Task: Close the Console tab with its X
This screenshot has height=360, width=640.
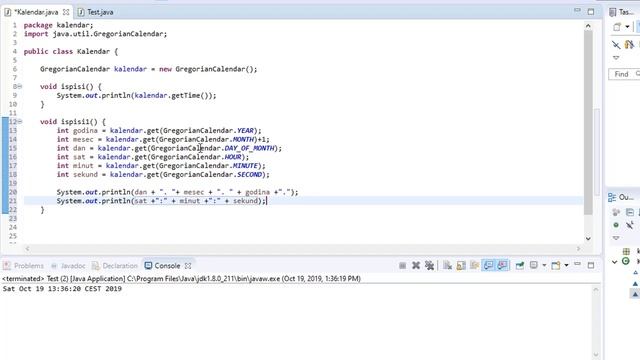Action: click(188, 266)
